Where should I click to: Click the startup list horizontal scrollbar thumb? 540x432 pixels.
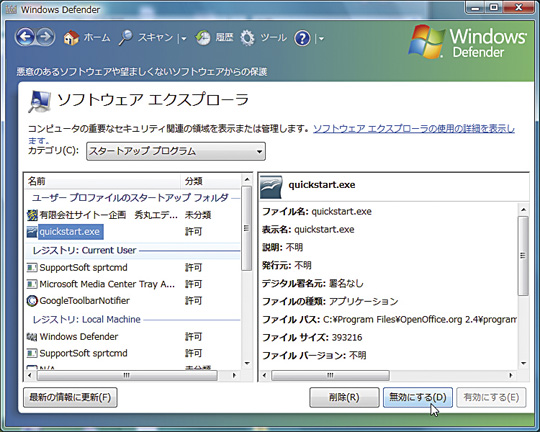(127, 375)
